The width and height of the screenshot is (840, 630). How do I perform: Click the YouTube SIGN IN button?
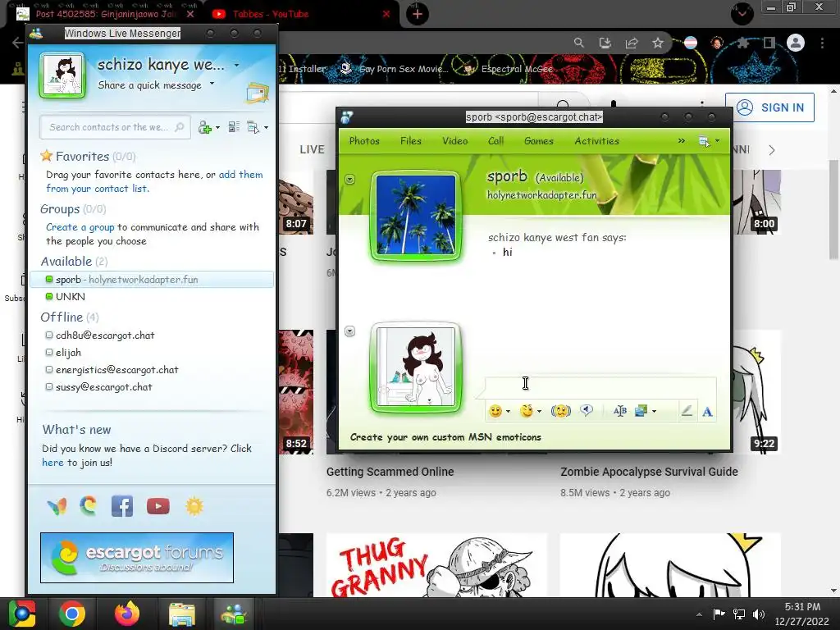click(x=769, y=107)
